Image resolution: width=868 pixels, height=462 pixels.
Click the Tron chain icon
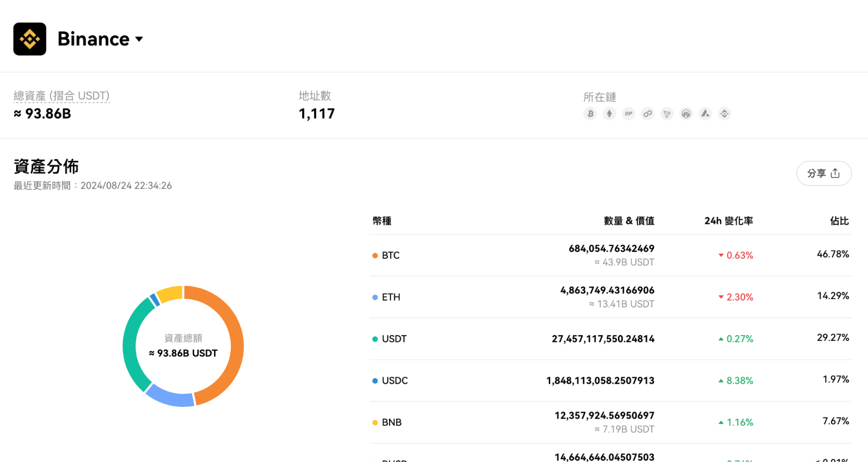pyautogui.click(x=667, y=114)
